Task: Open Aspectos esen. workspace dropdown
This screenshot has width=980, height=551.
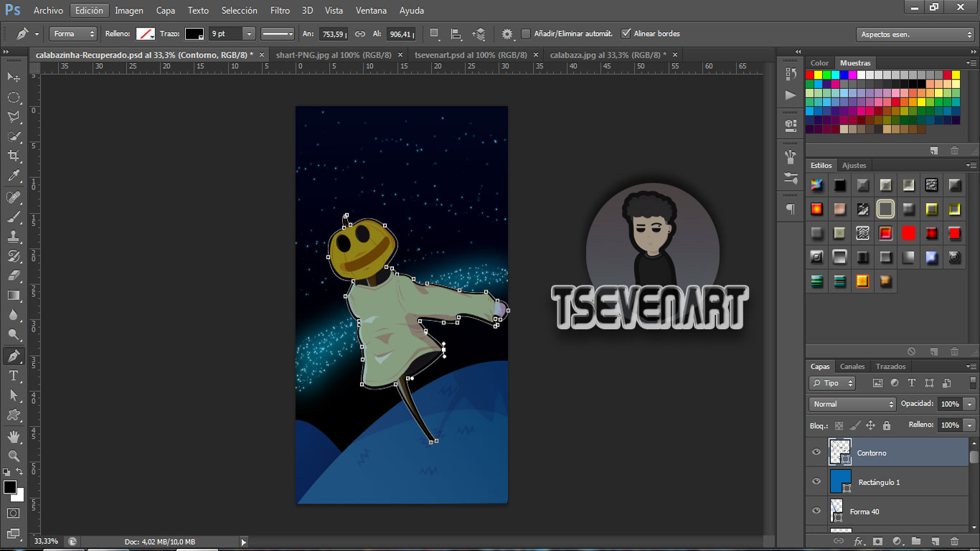Action: coord(915,34)
